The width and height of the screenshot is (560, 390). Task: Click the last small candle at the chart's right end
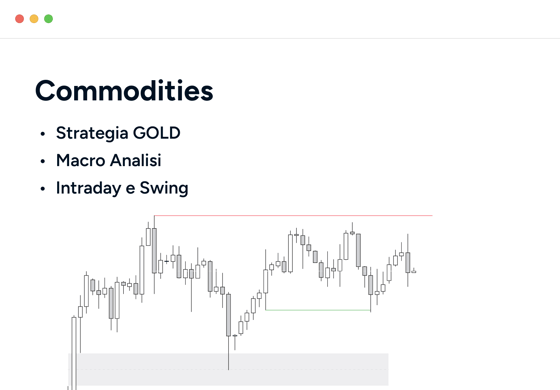click(414, 271)
